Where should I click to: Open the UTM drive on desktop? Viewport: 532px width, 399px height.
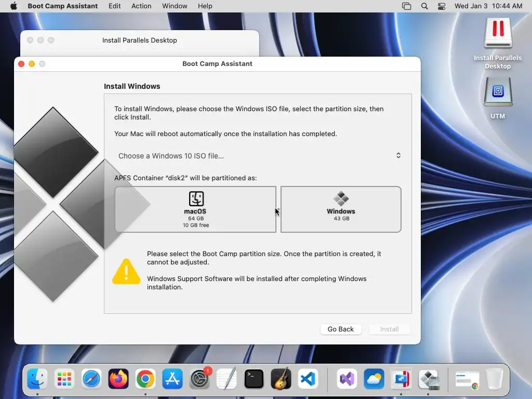pyautogui.click(x=498, y=92)
